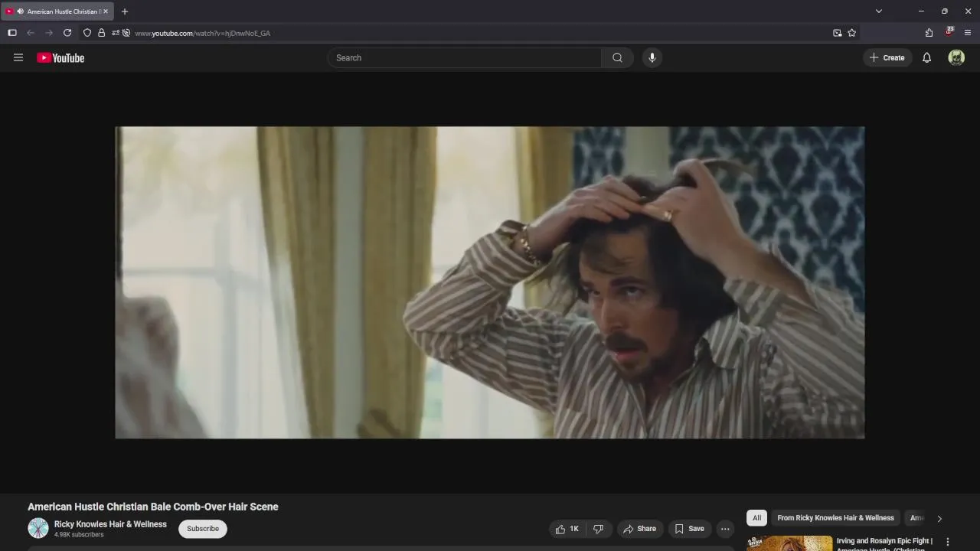This screenshot has height=551, width=980.
Task: Save the video to a playlist
Action: coord(689,529)
